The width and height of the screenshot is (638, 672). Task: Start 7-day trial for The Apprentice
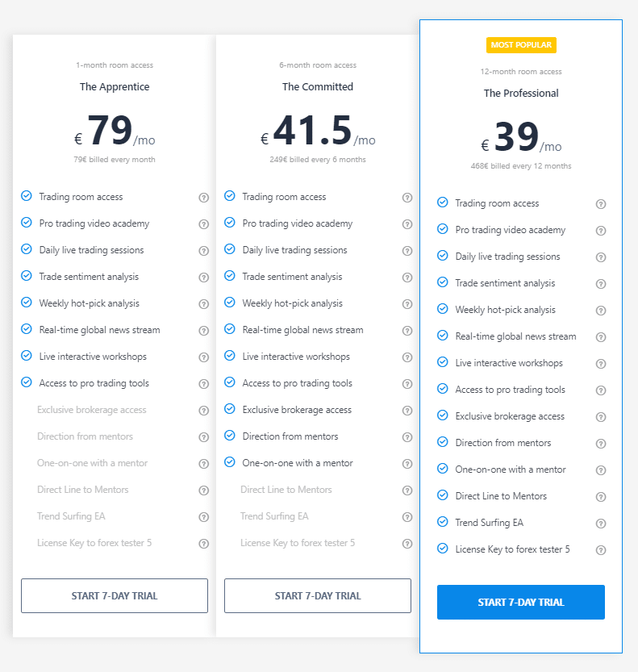click(115, 596)
